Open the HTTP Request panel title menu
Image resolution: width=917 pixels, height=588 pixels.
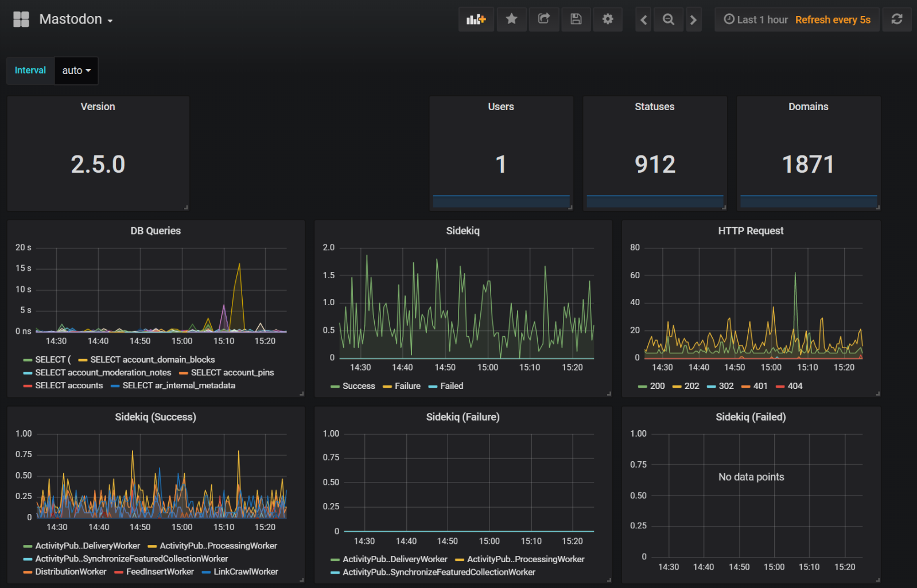point(751,231)
